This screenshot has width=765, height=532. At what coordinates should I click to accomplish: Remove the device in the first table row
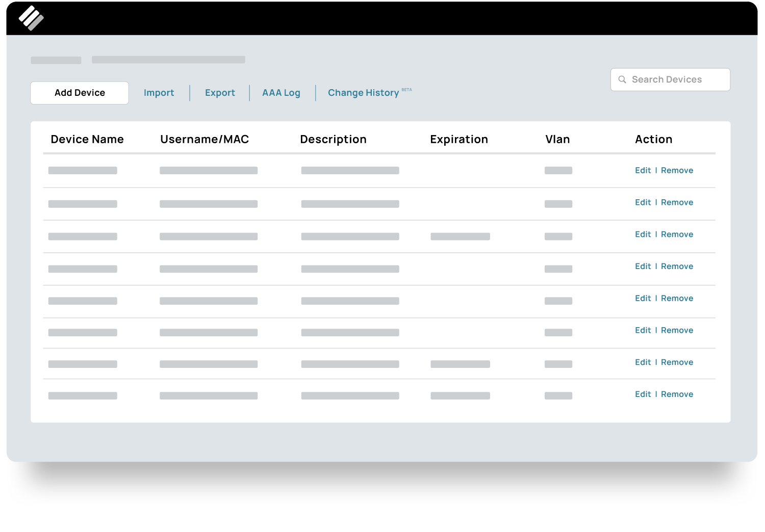tap(677, 170)
